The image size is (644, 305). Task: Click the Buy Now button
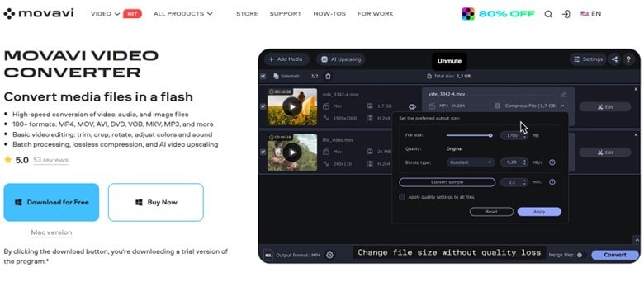pos(156,203)
